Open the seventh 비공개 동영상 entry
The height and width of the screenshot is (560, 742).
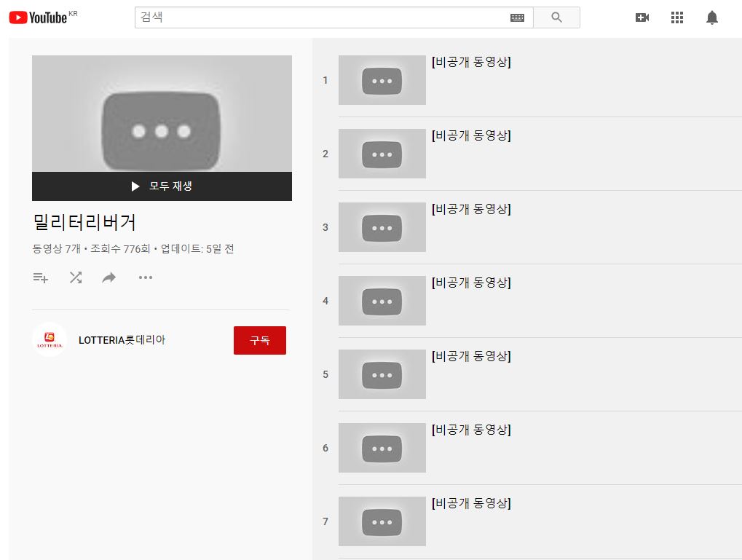tap(471, 504)
